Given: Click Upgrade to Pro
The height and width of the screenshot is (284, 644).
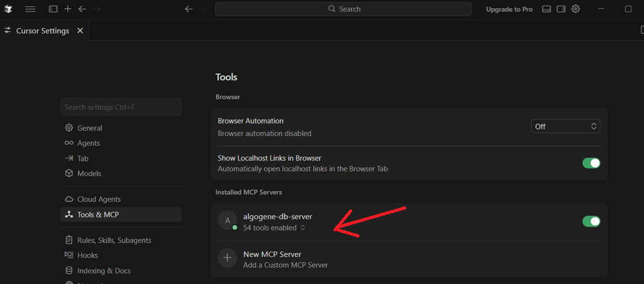Looking at the screenshot, I should click(509, 9).
